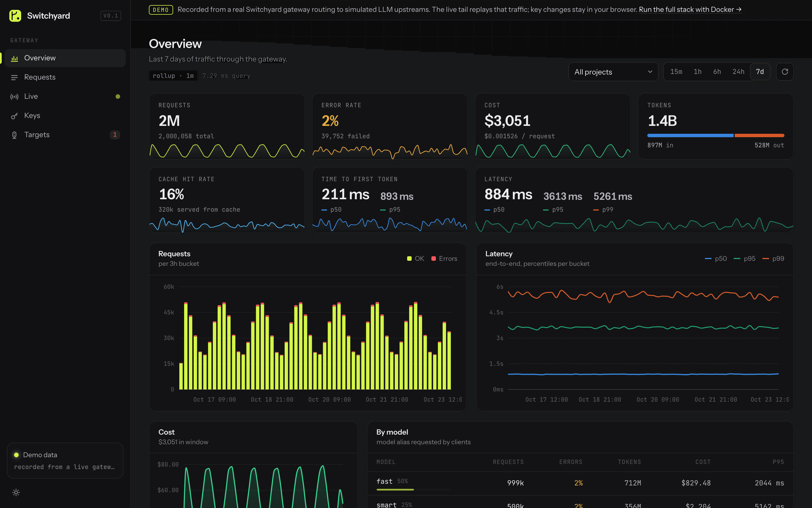
Task: Toggle the OK series in Requests legend
Action: click(415, 258)
